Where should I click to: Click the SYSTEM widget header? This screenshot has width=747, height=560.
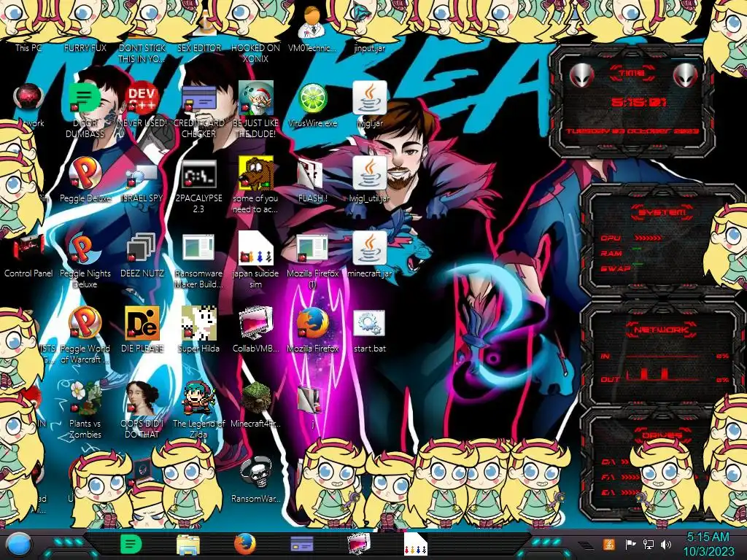pyautogui.click(x=662, y=212)
